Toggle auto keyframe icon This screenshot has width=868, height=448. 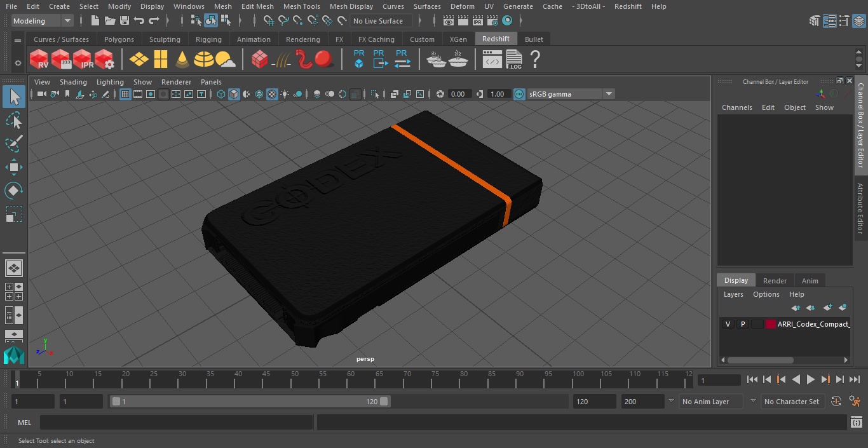(836, 401)
